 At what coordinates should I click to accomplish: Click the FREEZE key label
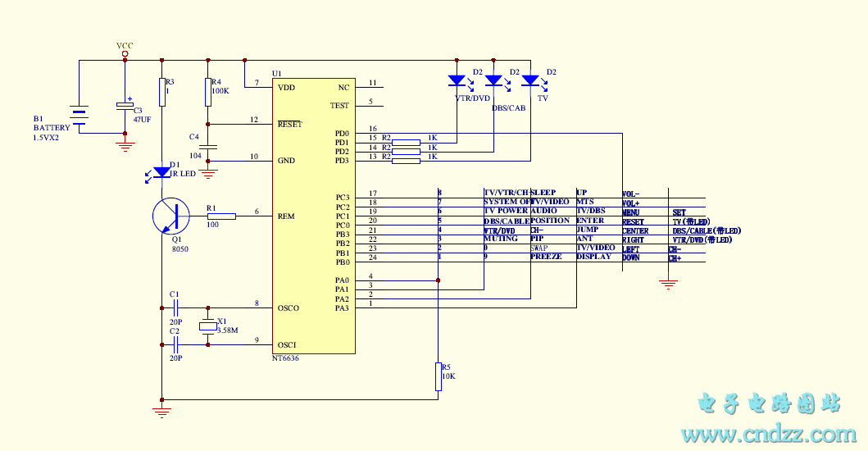pyautogui.click(x=546, y=257)
